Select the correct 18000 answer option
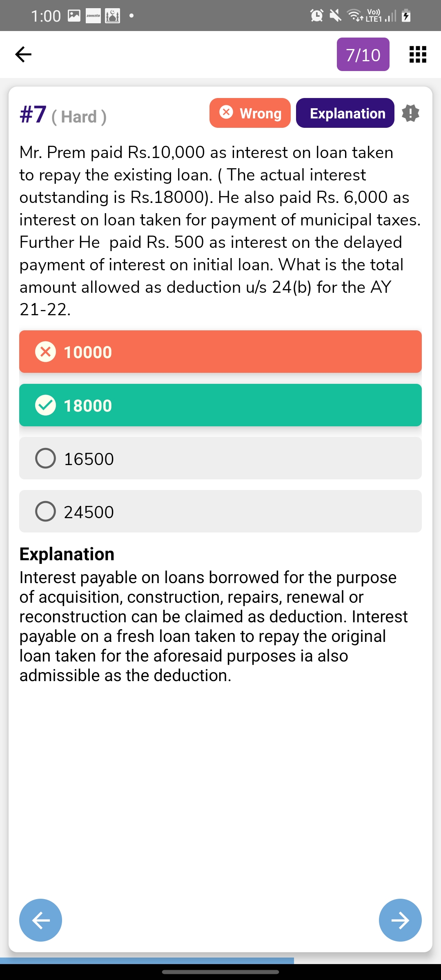Image resolution: width=441 pixels, height=980 pixels. [220, 405]
